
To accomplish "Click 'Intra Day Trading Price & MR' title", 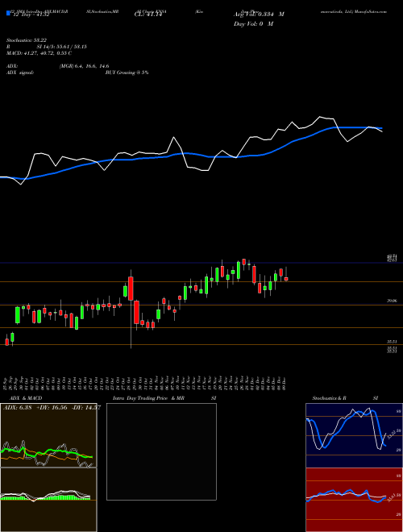I will 148,398.
